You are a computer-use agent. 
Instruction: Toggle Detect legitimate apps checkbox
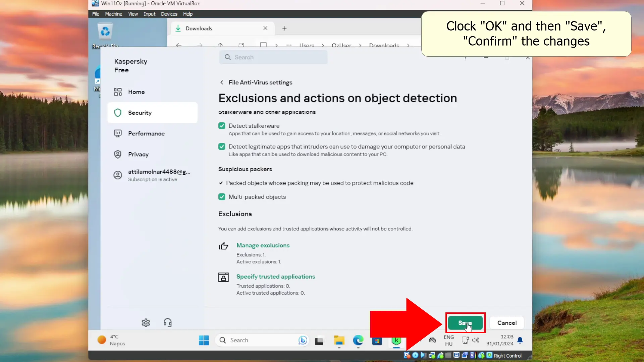pos(222,146)
